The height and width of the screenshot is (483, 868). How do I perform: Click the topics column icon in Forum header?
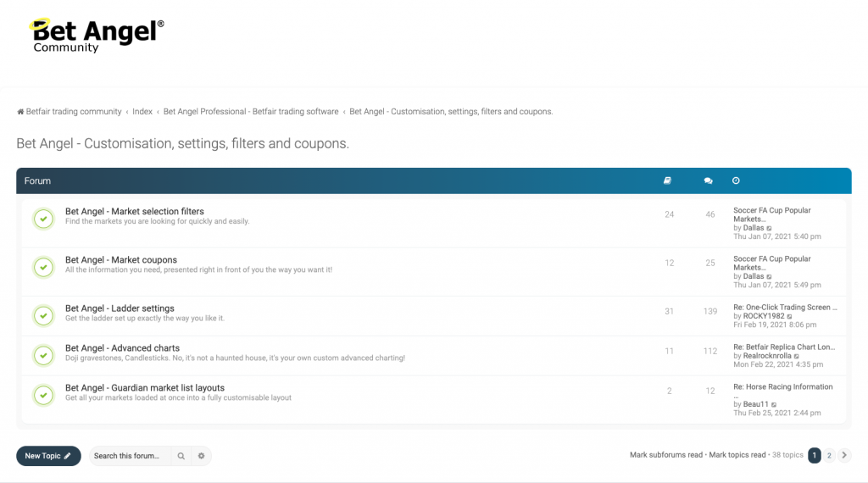pos(668,181)
